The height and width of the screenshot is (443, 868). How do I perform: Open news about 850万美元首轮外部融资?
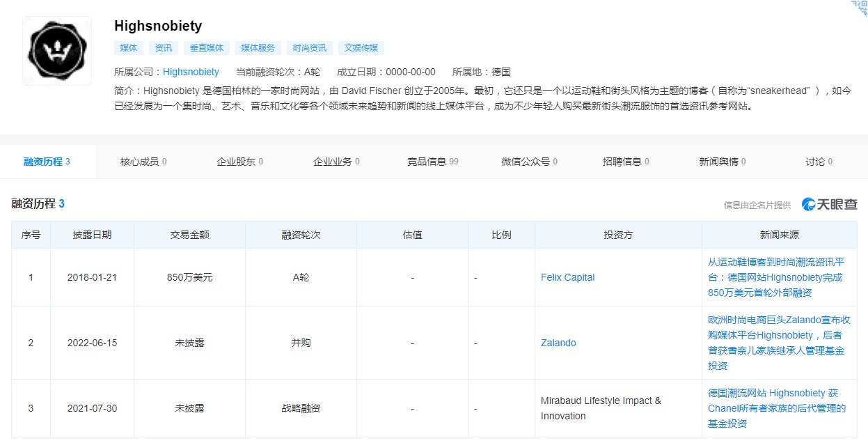[x=776, y=277]
